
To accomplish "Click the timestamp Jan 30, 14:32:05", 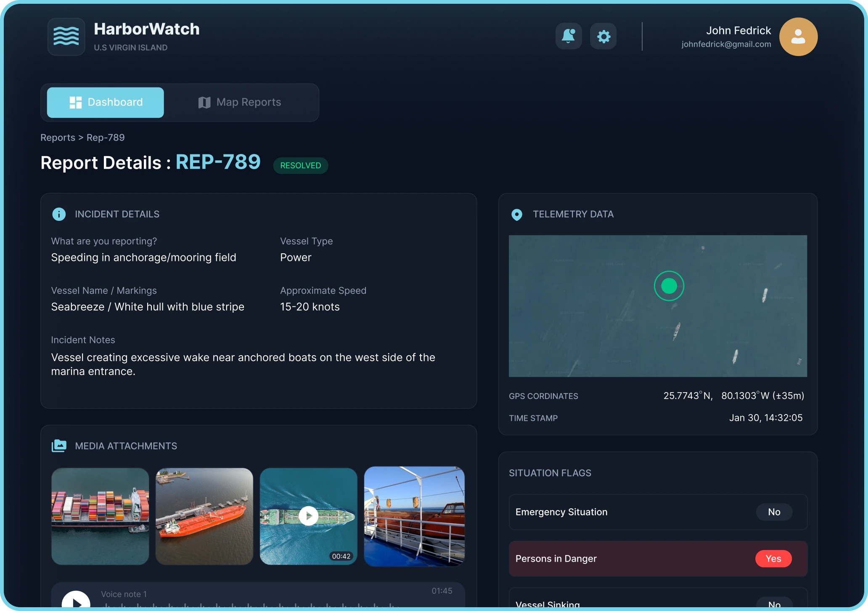I will pos(766,418).
